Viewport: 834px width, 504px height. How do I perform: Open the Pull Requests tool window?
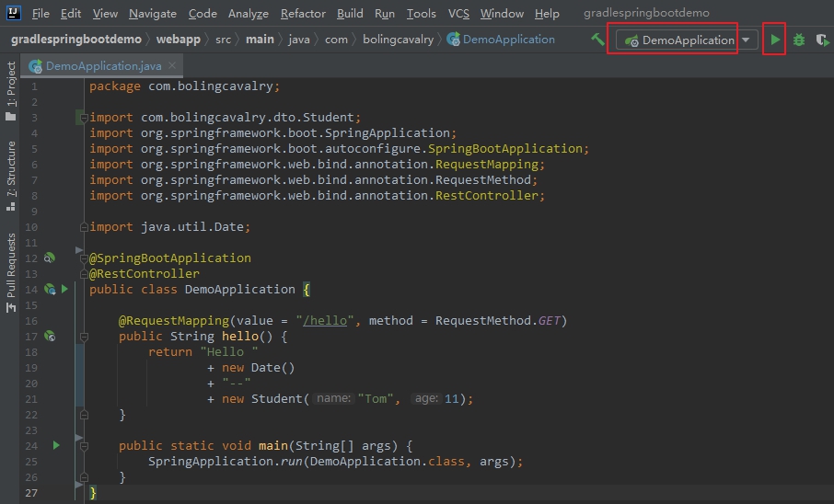coord(11,272)
